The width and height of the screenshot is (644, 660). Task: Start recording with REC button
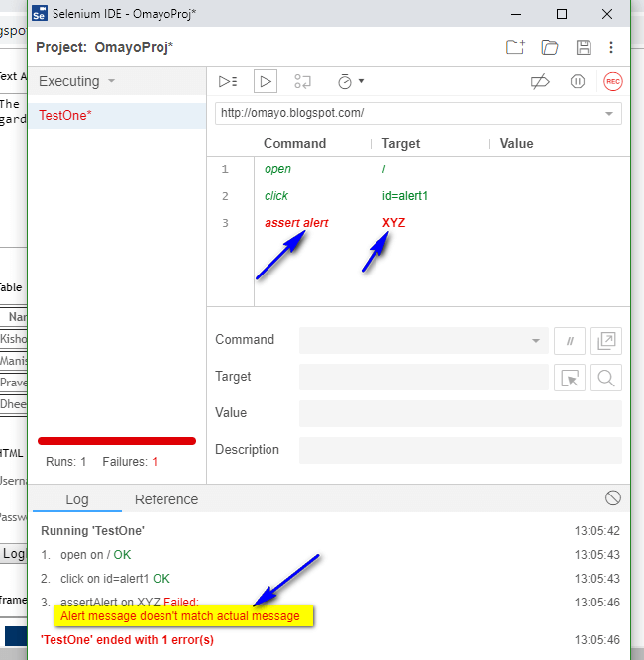[613, 81]
